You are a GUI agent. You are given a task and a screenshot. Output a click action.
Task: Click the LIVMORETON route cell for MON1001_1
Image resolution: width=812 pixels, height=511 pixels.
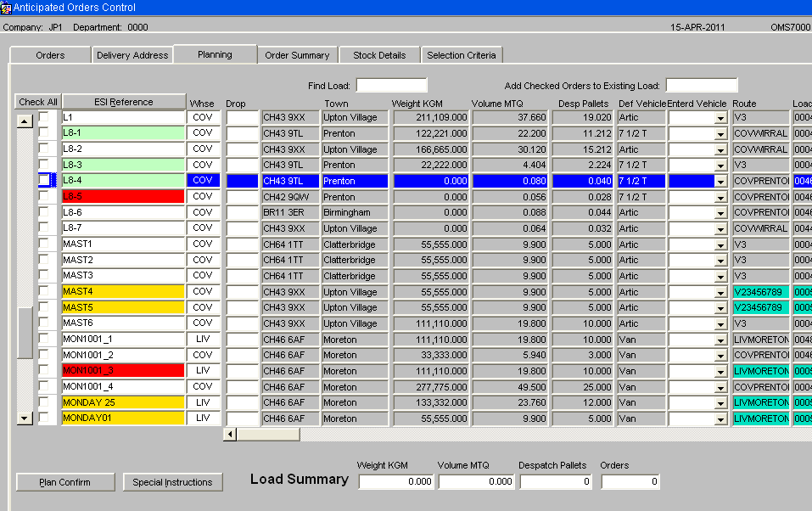click(x=761, y=340)
